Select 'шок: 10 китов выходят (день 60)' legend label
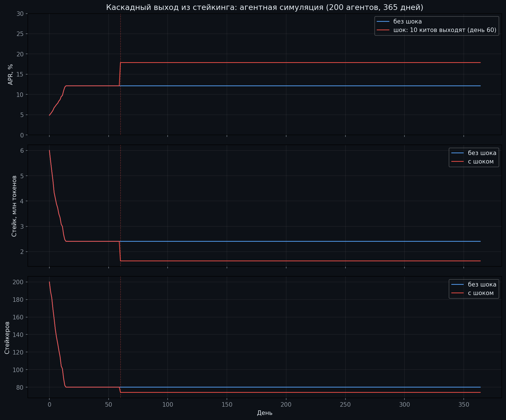The height and width of the screenshot is (420, 506). [x=444, y=30]
